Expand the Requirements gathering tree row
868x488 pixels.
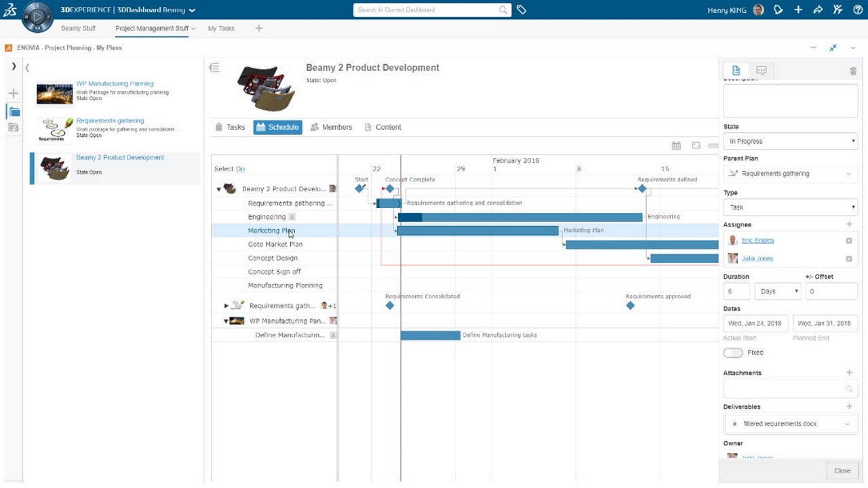tap(226, 306)
